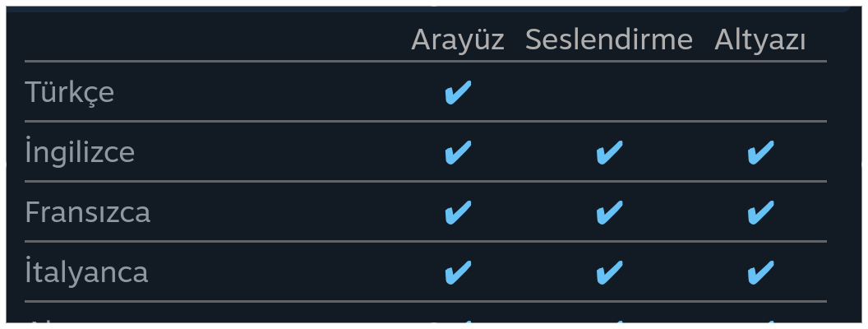The width and height of the screenshot is (868, 329).
Task: Click empty Seslendirme cell for Türkçe
Action: (x=609, y=92)
